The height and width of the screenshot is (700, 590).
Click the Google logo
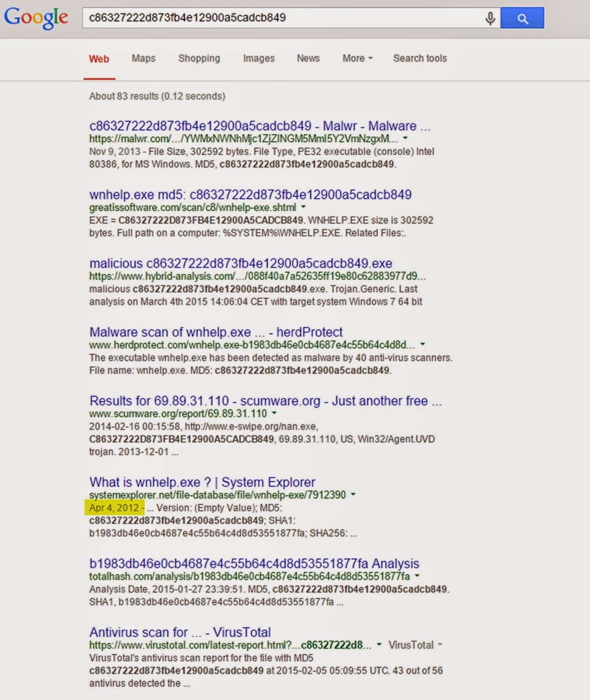tap(36, 17)
